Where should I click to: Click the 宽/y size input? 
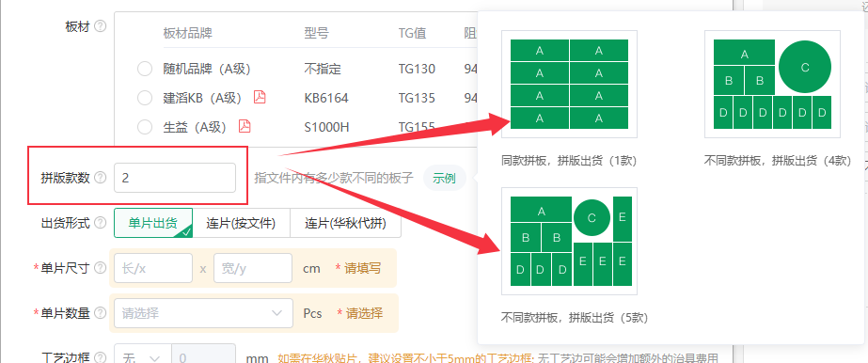click(253, 268)
